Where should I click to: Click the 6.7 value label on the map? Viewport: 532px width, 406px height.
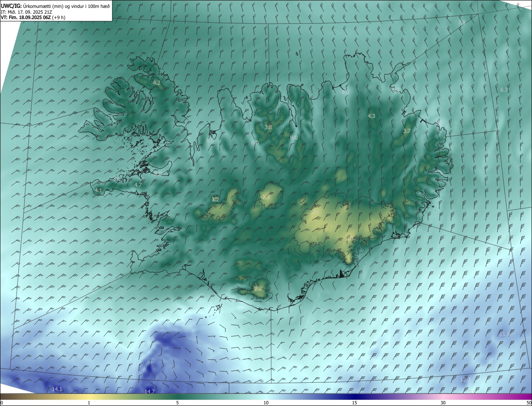504,90
